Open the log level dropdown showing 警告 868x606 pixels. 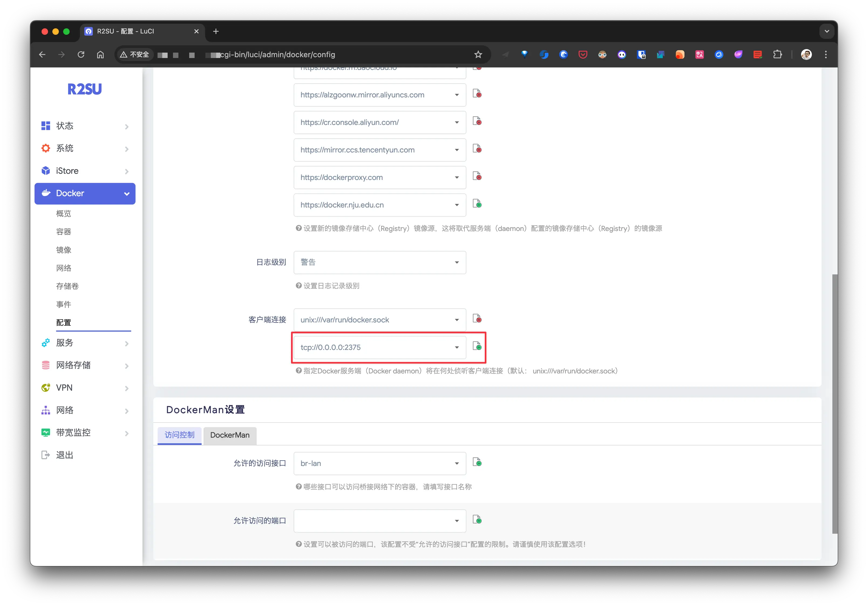379,262
